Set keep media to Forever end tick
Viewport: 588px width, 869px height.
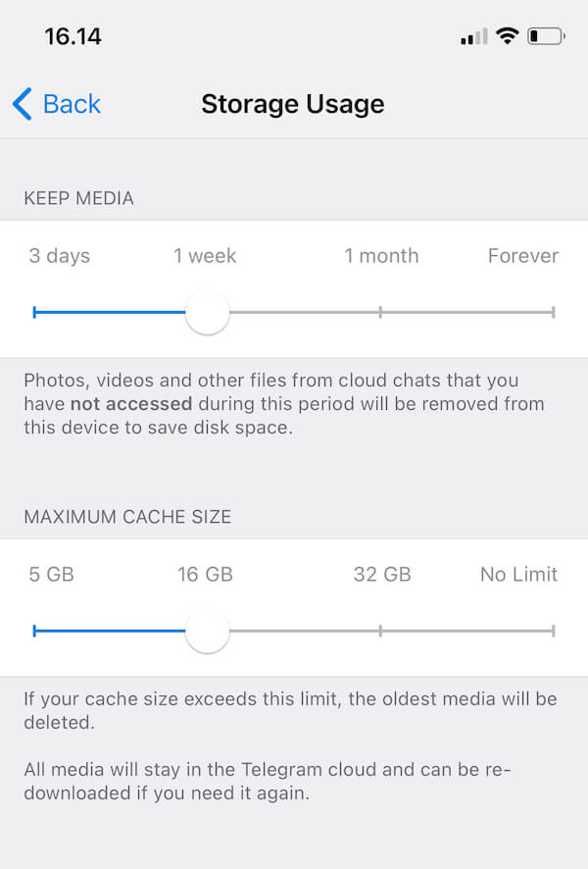pyautogui.click(x=553, y=313)
